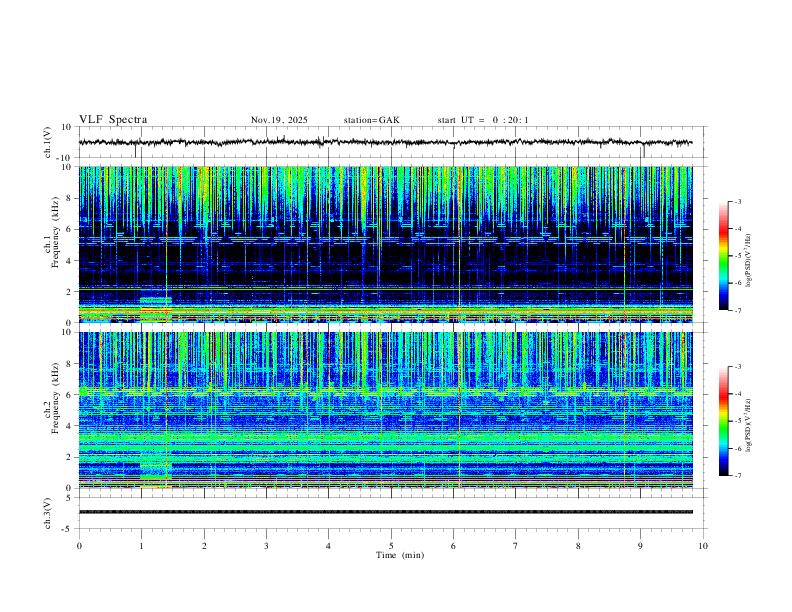The image size is (792, 612).
Task: Click the ch.1 voltage waveform trace
Action: (385, 142)
